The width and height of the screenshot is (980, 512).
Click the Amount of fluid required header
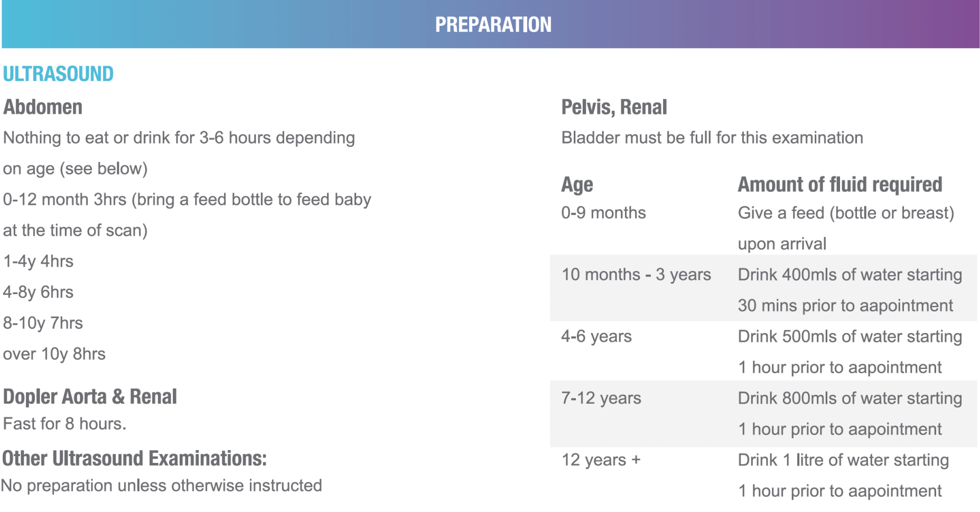840,184
